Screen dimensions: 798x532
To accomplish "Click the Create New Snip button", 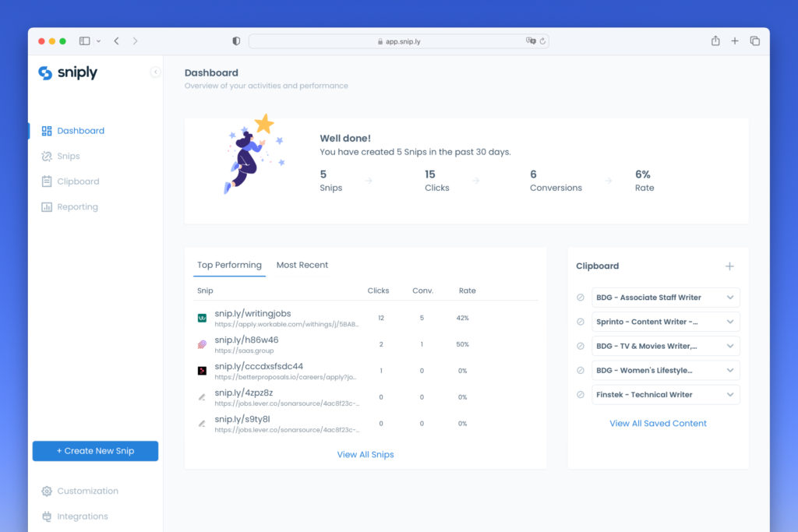I will tap(95, 451).
